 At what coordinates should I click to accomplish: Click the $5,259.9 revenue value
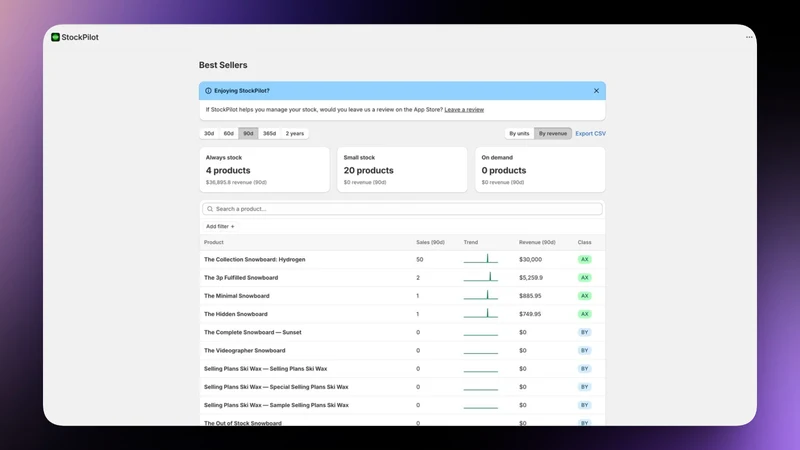pos(531,278)
